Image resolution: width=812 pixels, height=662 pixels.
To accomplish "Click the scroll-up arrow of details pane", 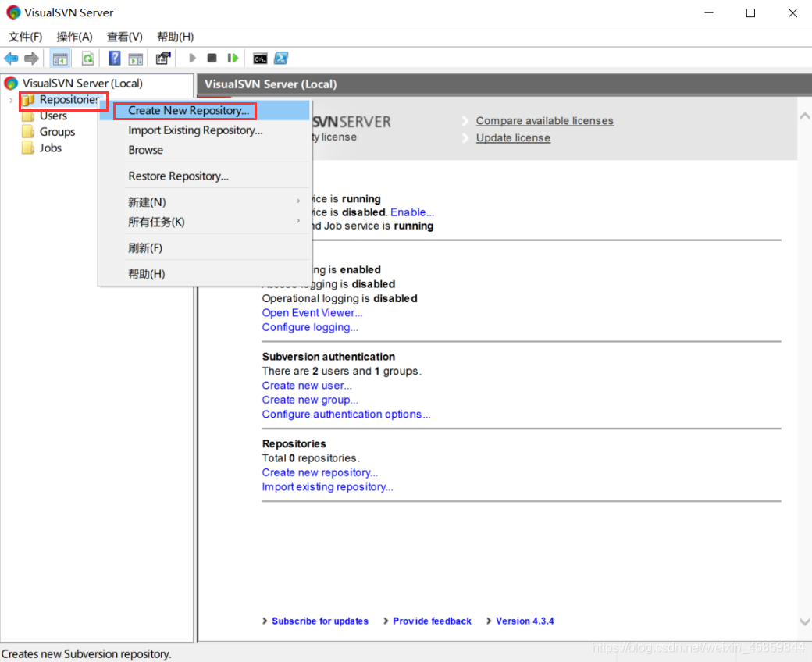I will point(805,116).
